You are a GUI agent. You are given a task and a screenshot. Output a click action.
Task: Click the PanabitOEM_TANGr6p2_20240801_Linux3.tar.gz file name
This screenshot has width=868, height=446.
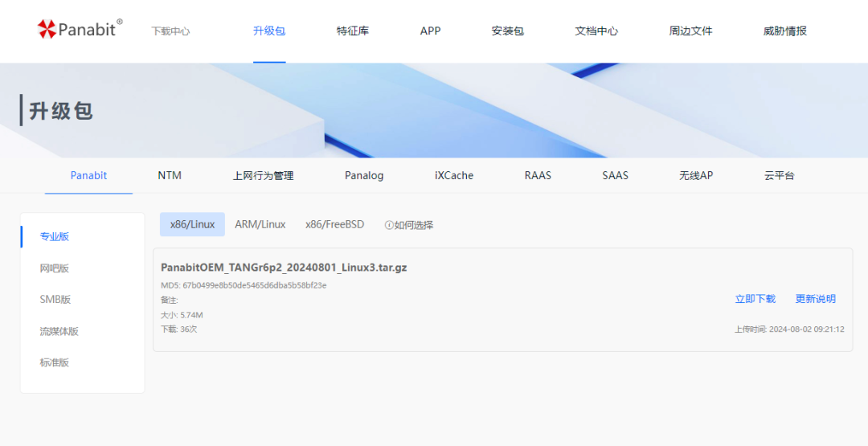point(284,268)
